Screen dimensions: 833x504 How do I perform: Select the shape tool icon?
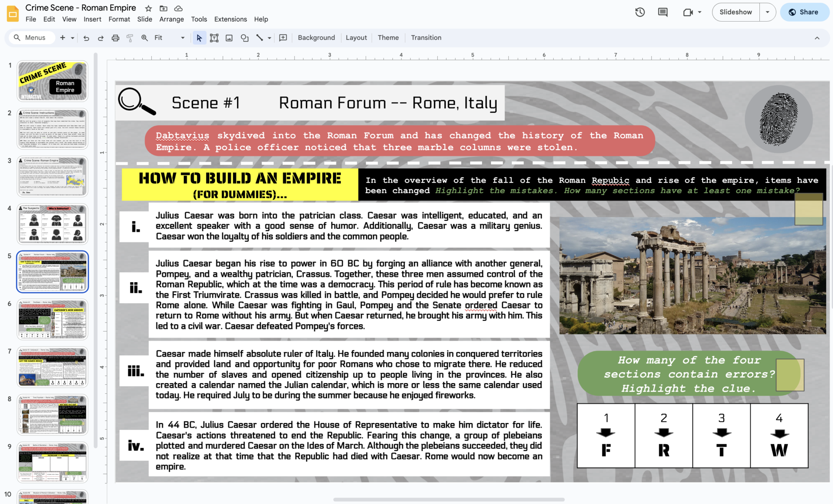(244, 38)
